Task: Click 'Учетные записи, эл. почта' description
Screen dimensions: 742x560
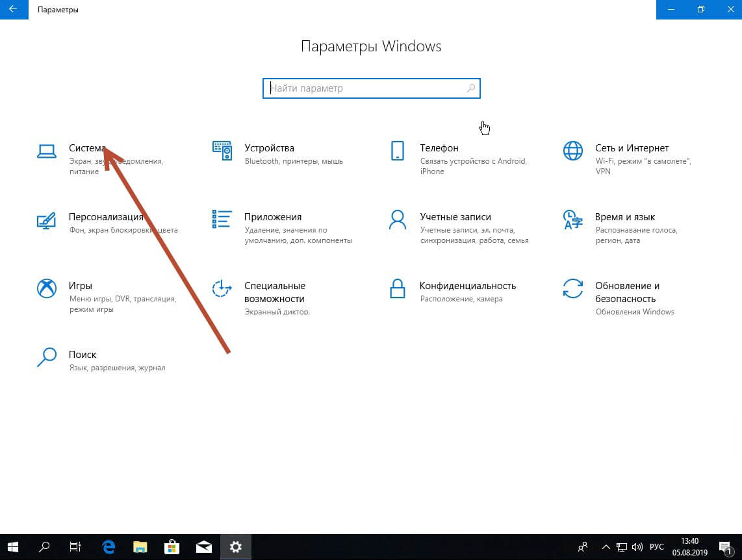Action: pyautogui.click(x=474, y=235)
